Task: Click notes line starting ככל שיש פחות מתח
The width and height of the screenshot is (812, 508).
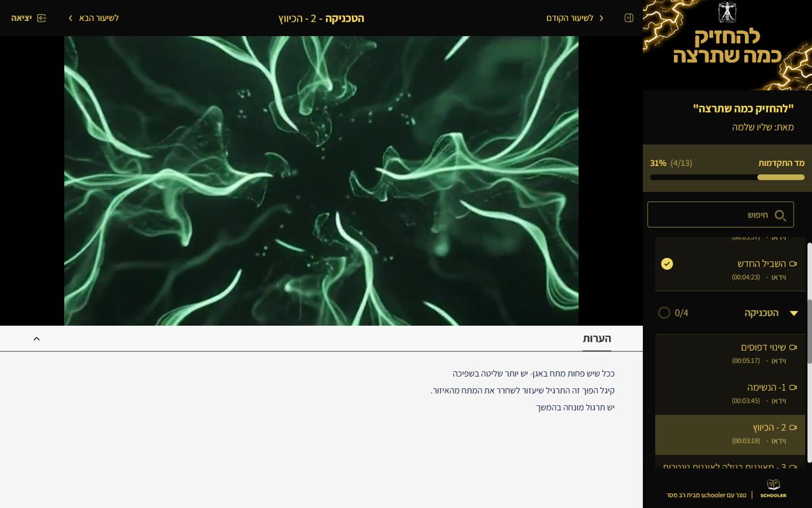Action: 533,373
